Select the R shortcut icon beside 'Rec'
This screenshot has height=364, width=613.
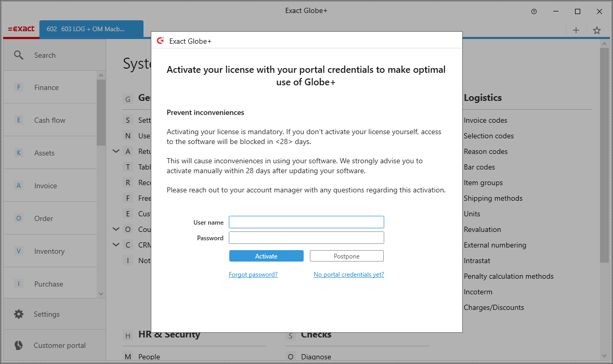point(128,183)
